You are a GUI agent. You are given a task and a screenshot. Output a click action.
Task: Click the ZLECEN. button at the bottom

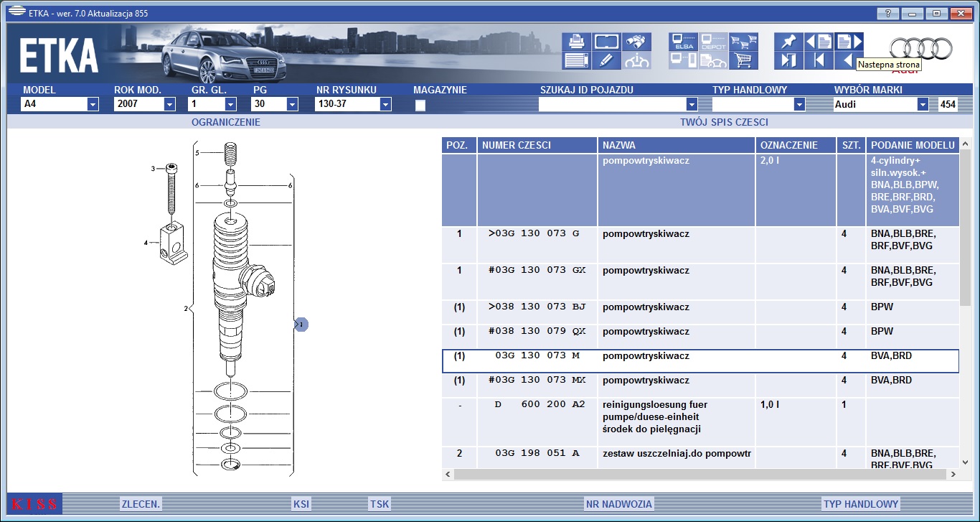tap(141, 504)
